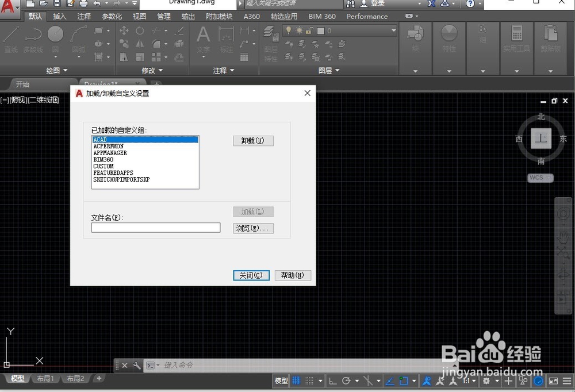Click the 卸载(U) unload button

[253, 141]
